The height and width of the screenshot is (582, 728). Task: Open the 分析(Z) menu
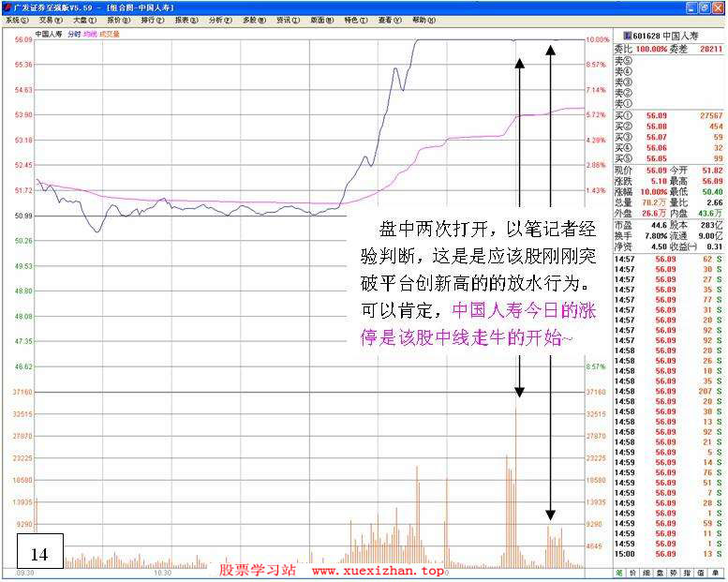click(220, 20)
